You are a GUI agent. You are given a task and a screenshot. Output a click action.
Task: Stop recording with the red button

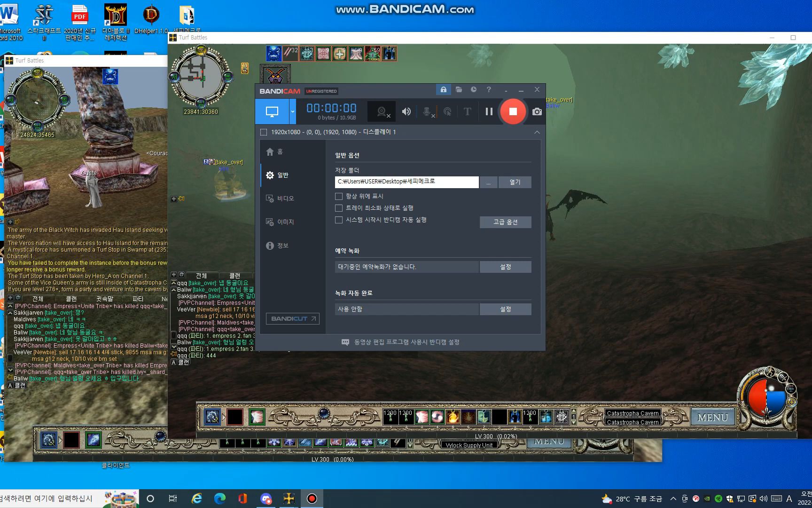point(513,111)
